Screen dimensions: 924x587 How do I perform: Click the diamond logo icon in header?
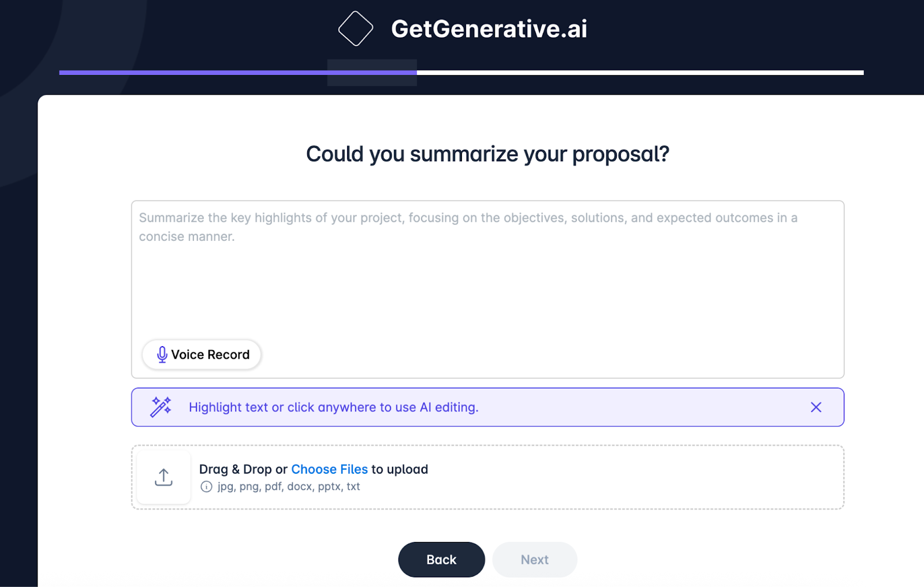point(355,28)
